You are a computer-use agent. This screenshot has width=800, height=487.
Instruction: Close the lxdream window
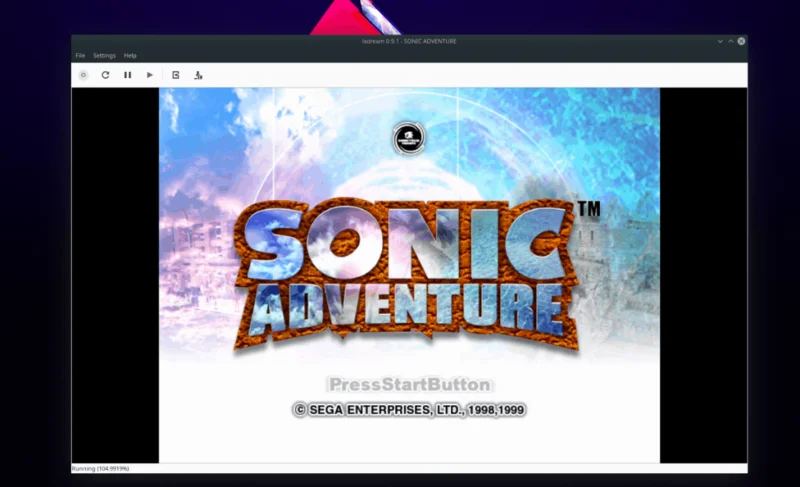[741, 41]
